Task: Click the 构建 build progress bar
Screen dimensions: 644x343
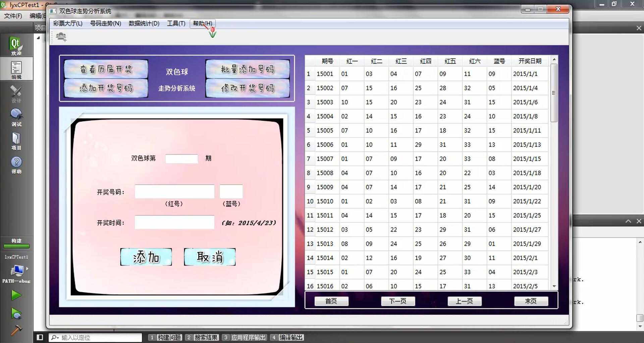Action: click(x=16, y=246)
